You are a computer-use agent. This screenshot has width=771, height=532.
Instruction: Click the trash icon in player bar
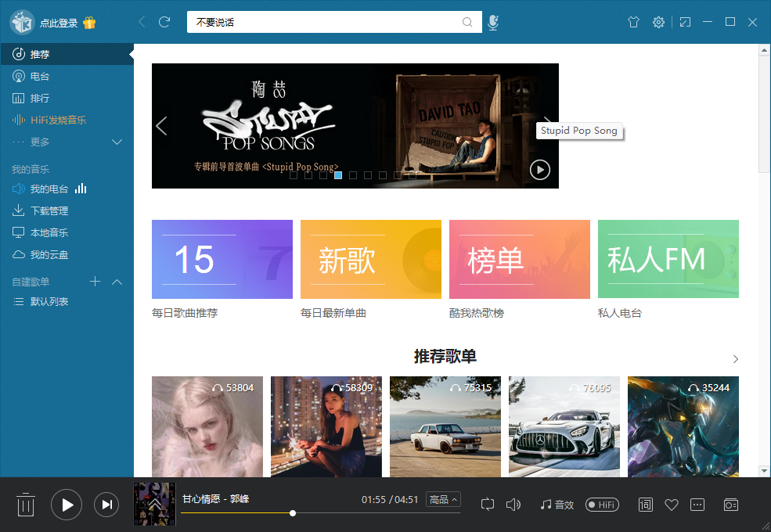(x=26, y=505)
